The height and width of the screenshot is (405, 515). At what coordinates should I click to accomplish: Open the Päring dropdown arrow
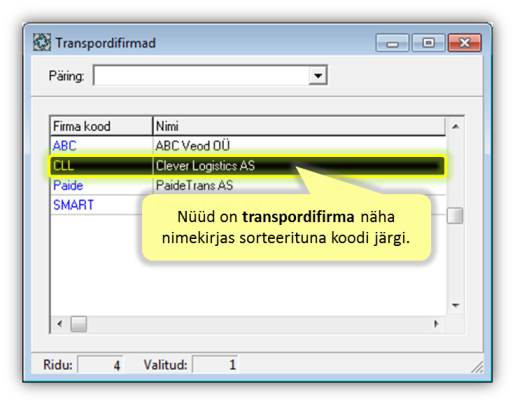[318, 76]
